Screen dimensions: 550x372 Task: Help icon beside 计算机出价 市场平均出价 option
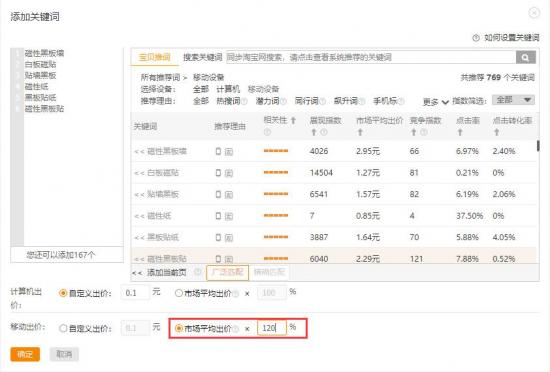pyautogui.click(x=236, y=293)
